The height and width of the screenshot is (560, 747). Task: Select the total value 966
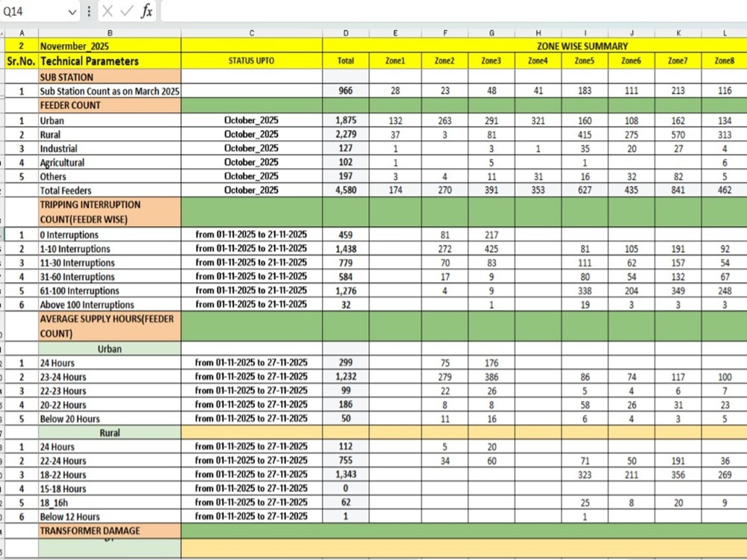(346, 90)
